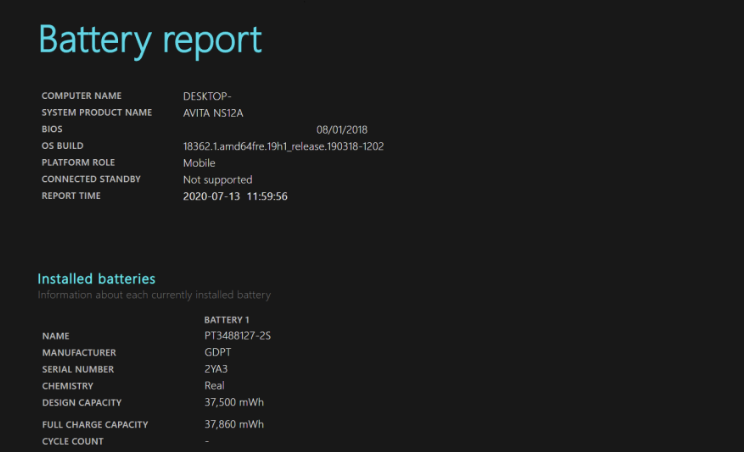Image resolution: width=744 pixels, height=452 pixels.
Task: Select the CYCLE COUNT row label
Action: pyautogui.click(x=73, y=441)
